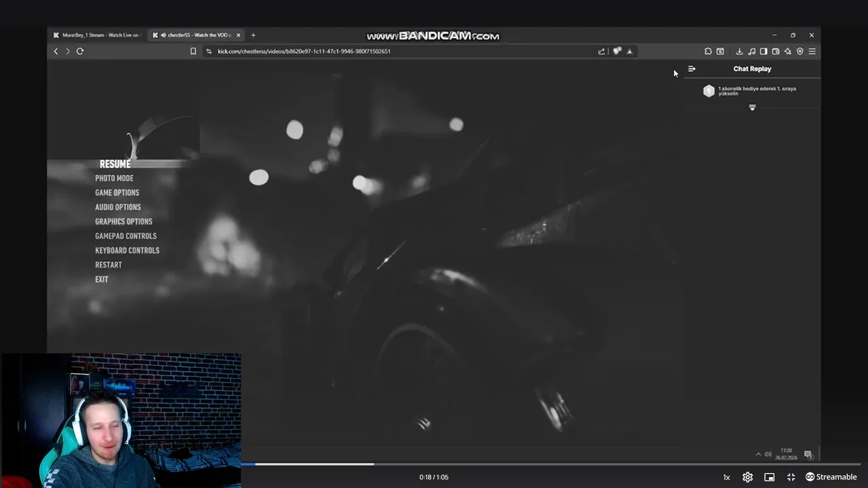Viewport: 868px width, 488px height.
Task: Open Streamable player settings gear
Action: (747, 477)
